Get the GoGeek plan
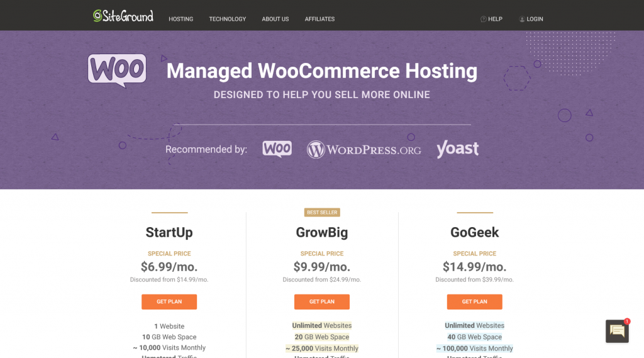 click(x=474, y=302)
